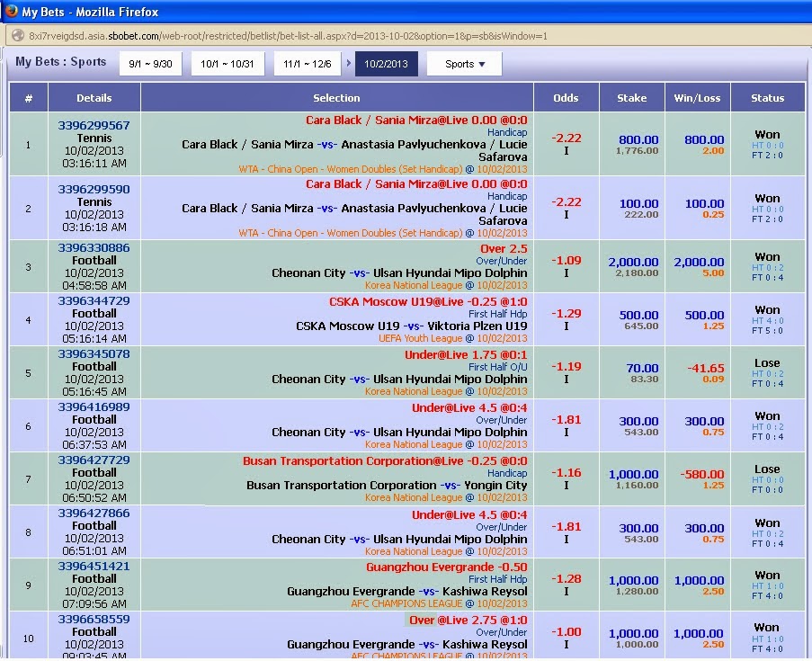This screenshot has height=661, width=812.
Task: Click the -1.29 odds value in row 4
Action: [566, 313]
